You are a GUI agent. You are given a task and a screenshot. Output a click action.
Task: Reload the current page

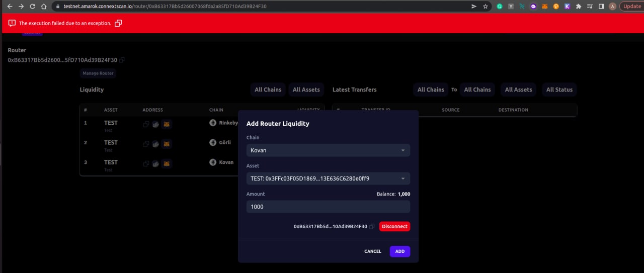point(33,7)
